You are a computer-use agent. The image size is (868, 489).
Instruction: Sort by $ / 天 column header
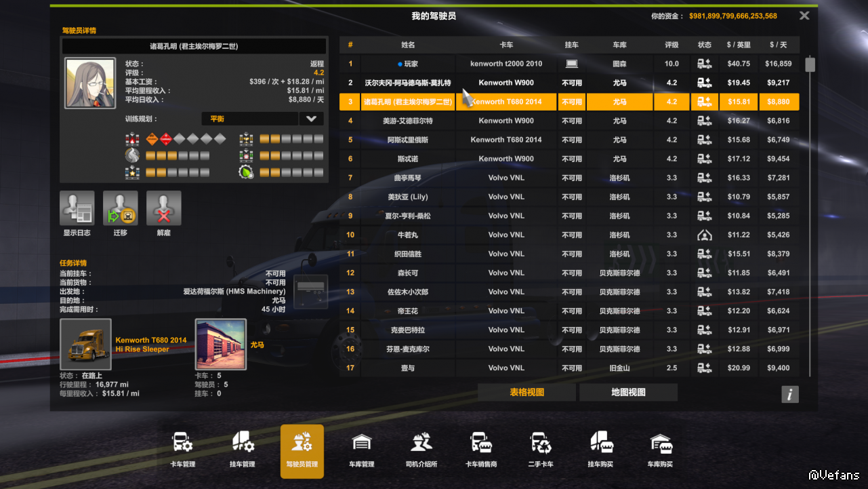point(778,45)
